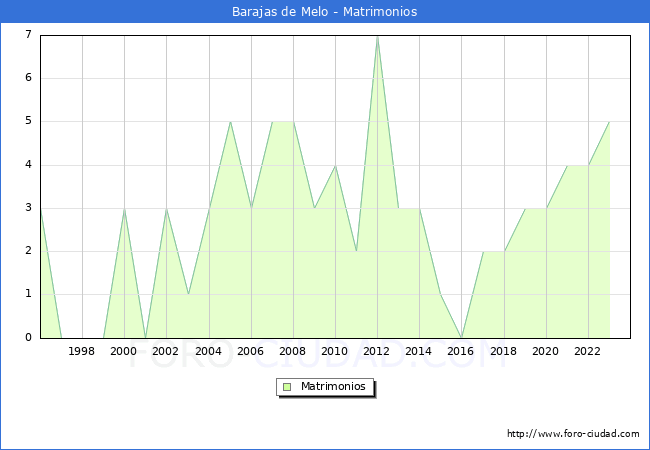Click the chart title Barajas de Melo - Matrimonios
The image size is (650, 450).
coord(325,11)
